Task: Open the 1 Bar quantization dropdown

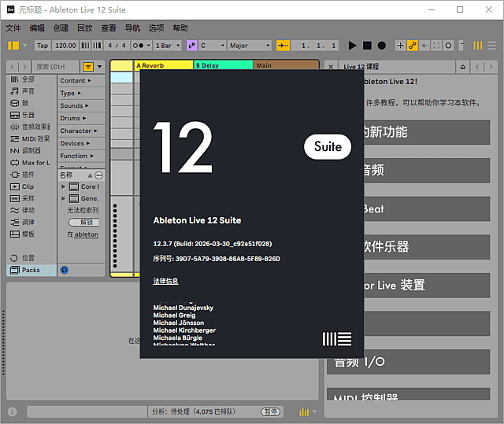Action: click(169, 46)
